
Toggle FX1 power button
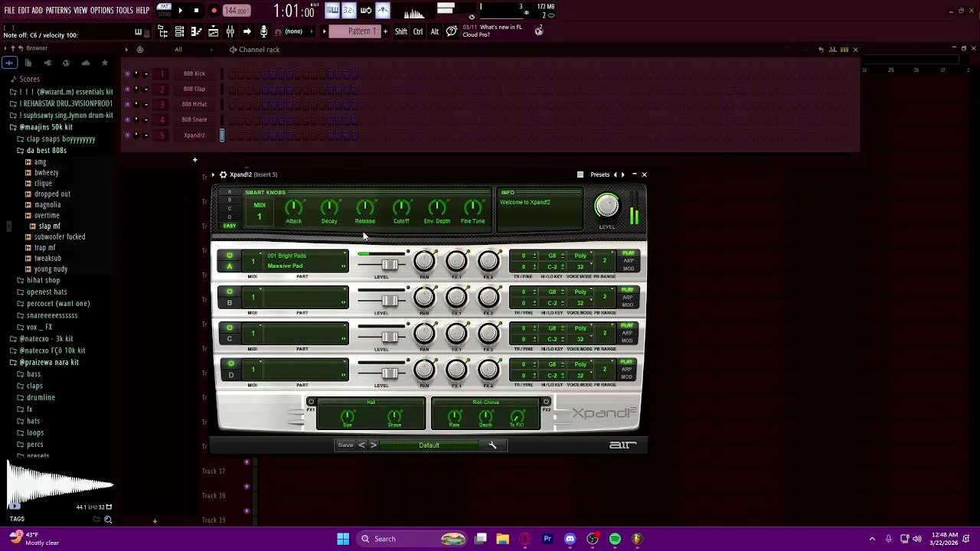(310, 402)
